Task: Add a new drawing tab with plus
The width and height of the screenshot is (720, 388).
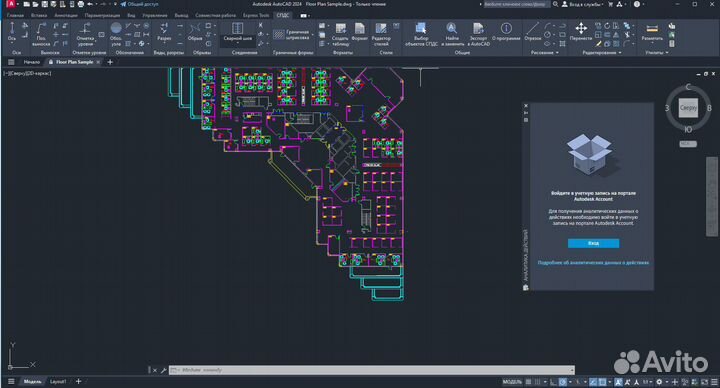Action: click(110, 62)
